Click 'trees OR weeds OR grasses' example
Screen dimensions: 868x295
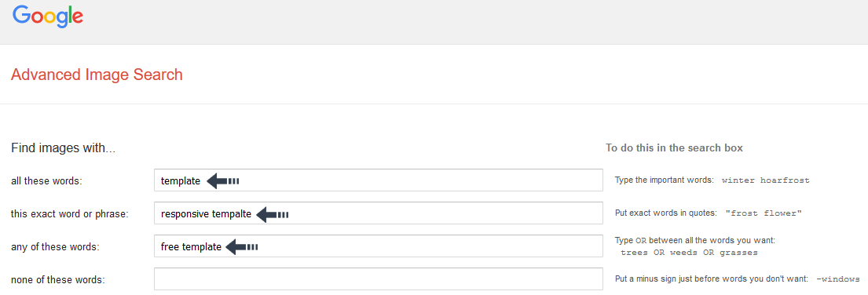tap(689, 253)
